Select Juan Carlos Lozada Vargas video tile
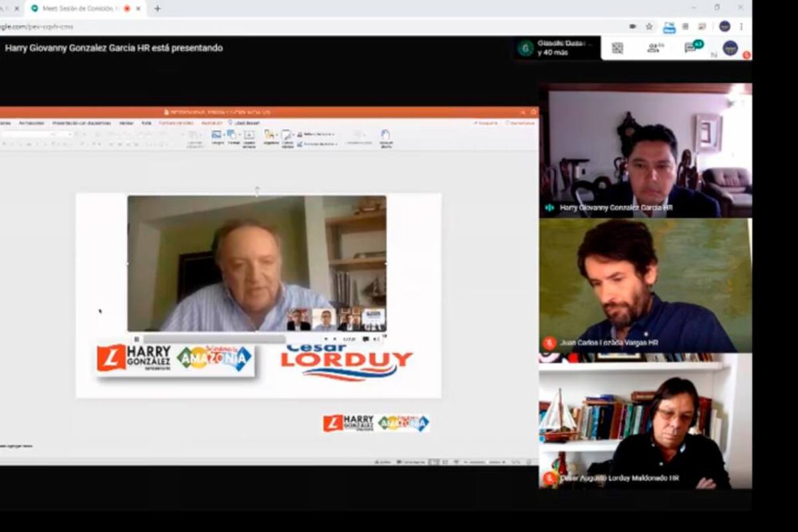The image size is (798, 532). [646, 285]
